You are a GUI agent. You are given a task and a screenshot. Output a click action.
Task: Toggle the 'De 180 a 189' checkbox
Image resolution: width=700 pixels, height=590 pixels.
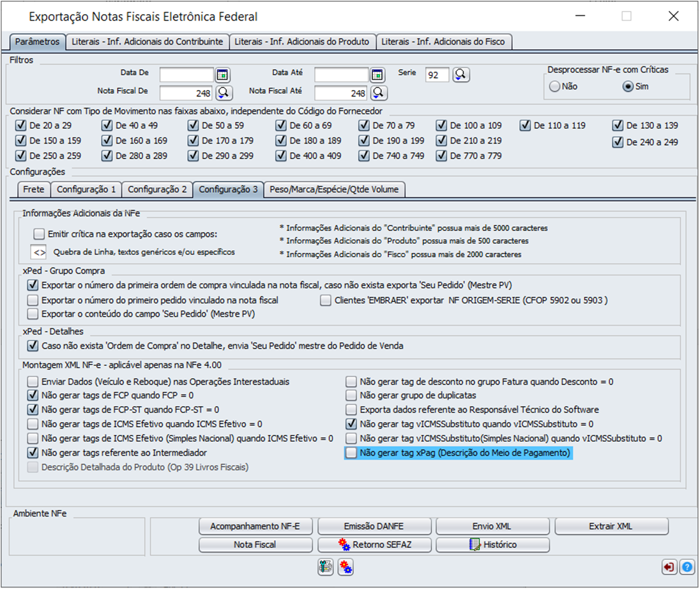(x=281, y=140)
